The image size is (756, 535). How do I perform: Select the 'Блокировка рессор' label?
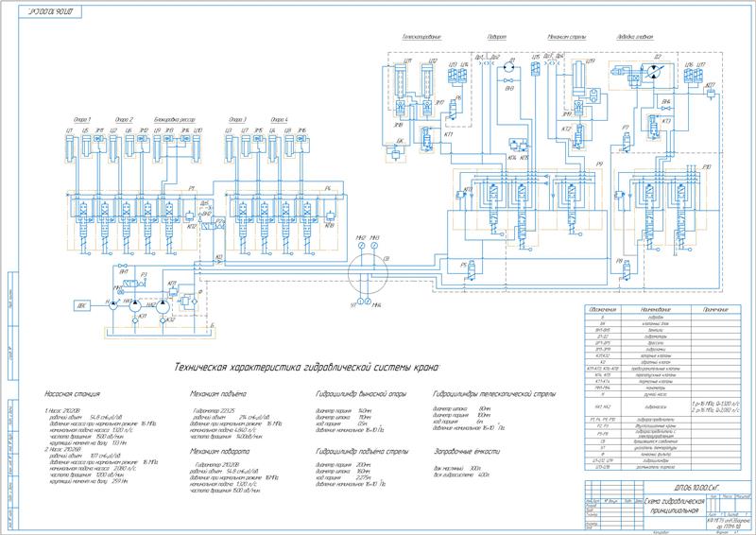tap(175, 120)
